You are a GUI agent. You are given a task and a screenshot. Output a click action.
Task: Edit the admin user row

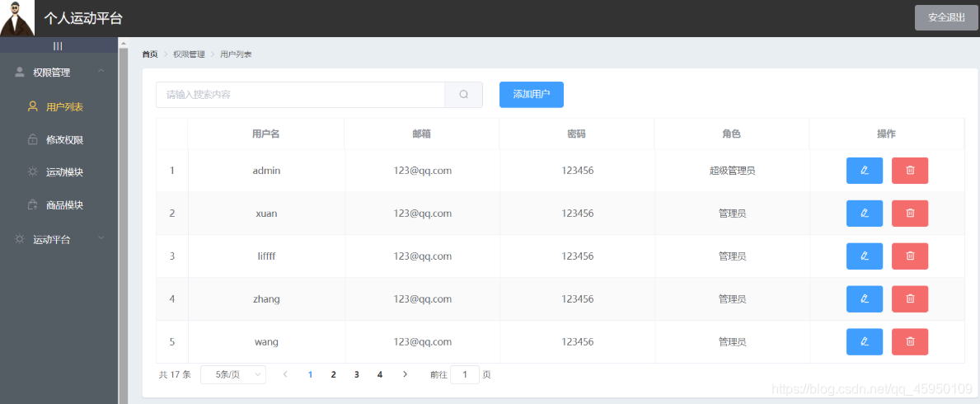(865, 170)
